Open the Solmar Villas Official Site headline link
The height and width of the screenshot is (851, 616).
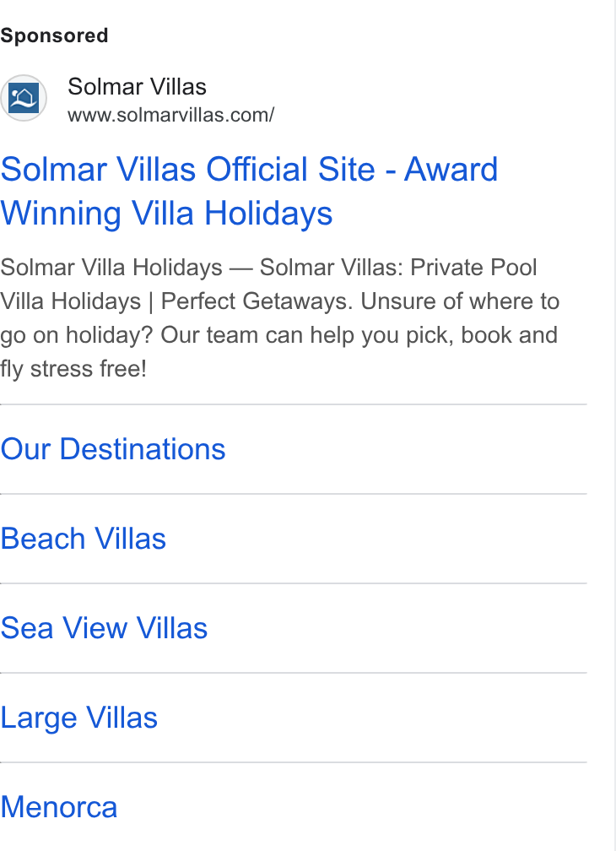(249, 191)
